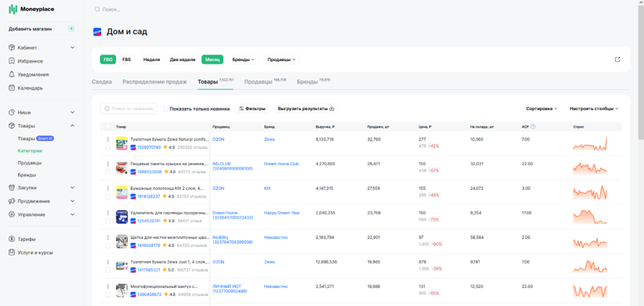This screenshot has height=306, width=644.
Task: Click the download icon in Выгрузить результаты
Action: [x=332, y=108]
